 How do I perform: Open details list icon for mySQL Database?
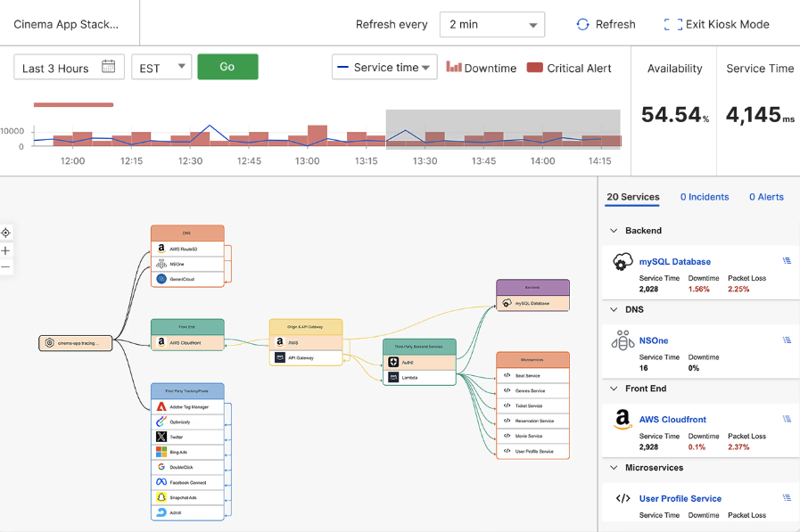point(787,261)
